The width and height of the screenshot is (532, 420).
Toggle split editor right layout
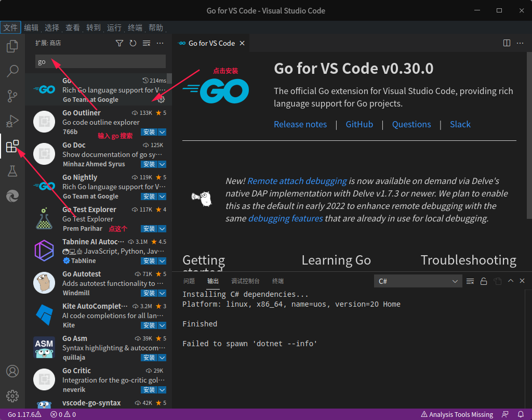(x=507, y=43)
